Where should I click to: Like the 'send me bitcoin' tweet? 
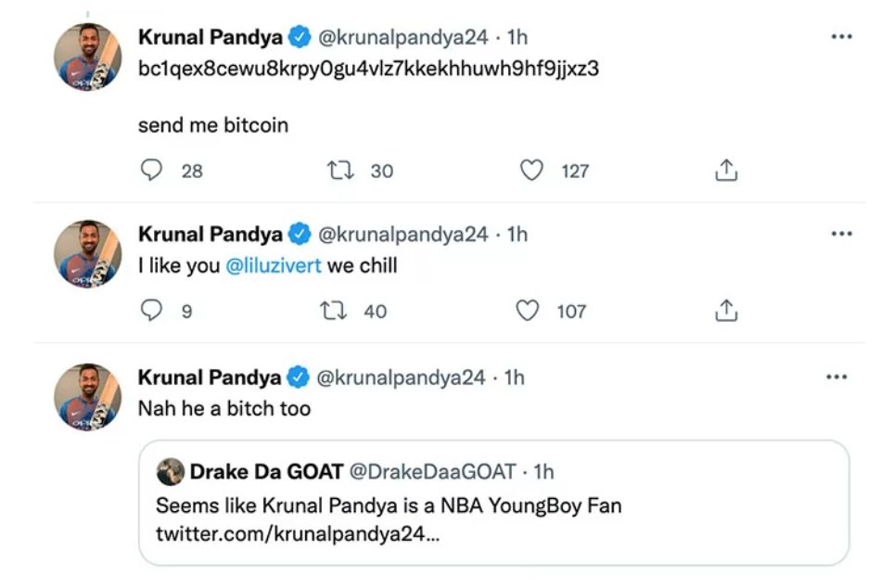coord(531,171)
